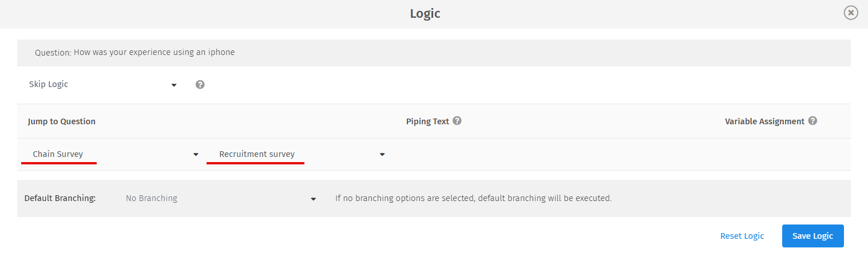This screenshot has width=868, height=256.
Task: Expand the Chain Survey dropdown
Action: point(109,154)
